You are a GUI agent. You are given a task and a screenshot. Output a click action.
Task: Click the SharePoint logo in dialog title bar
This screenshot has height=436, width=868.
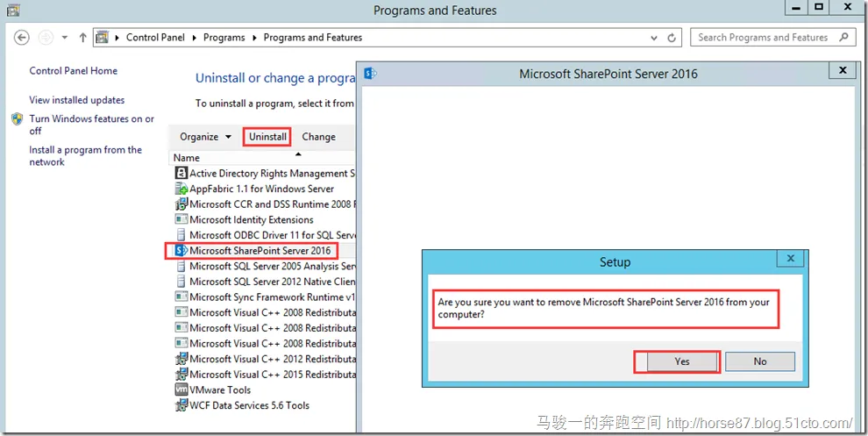(371, 73)
